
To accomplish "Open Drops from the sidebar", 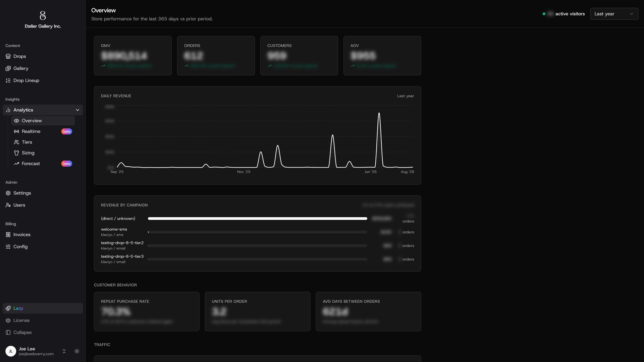I will (x=43, y=56).
